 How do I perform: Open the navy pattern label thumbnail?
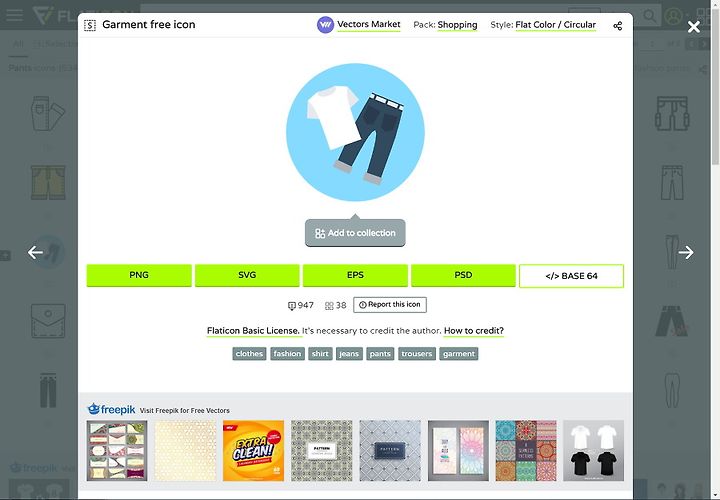(390, 450)
